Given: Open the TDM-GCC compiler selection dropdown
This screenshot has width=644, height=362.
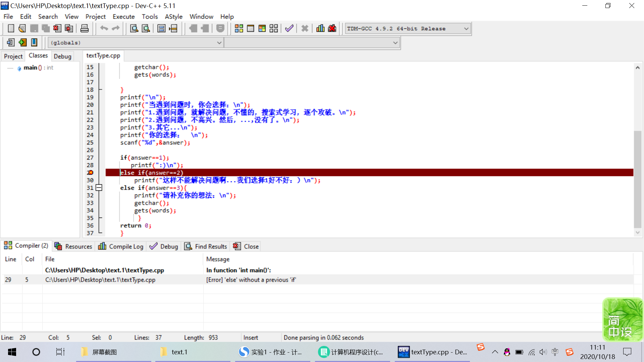Looking at the screenshot, I should click(x=466, y=29).
